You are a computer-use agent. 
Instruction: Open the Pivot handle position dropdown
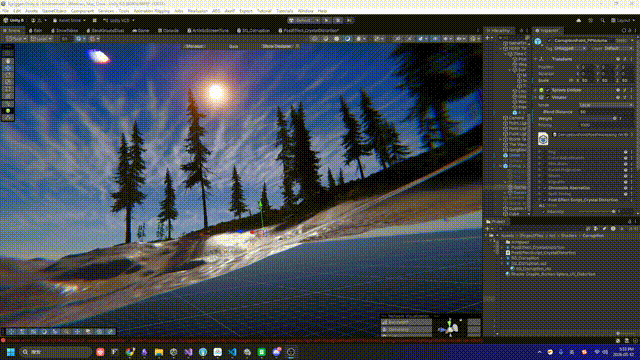coord(16,39)
